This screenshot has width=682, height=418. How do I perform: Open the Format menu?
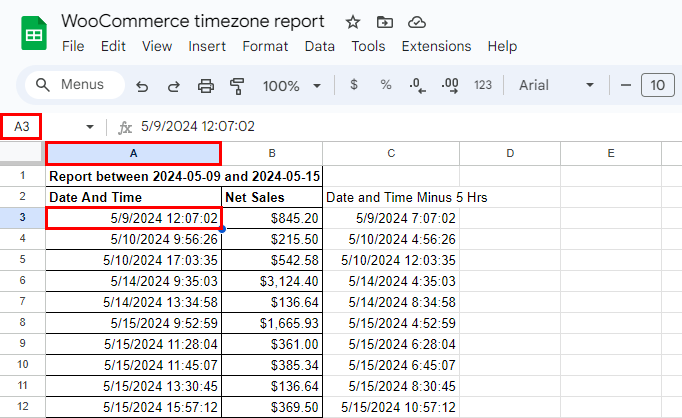265,46
